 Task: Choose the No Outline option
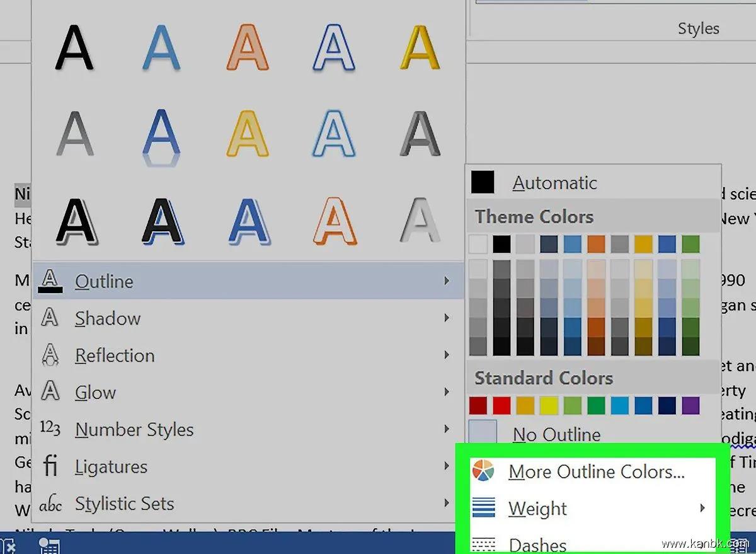(556, 434)
